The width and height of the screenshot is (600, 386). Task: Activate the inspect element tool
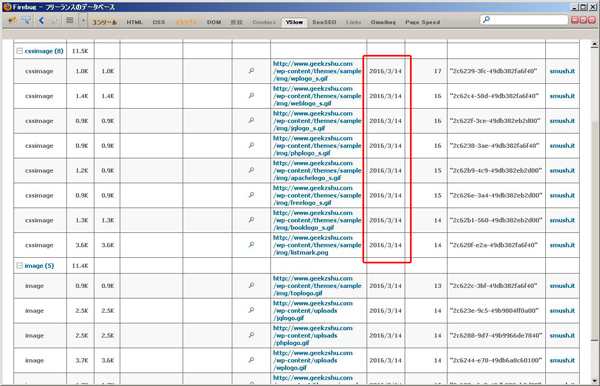(26, 20)
